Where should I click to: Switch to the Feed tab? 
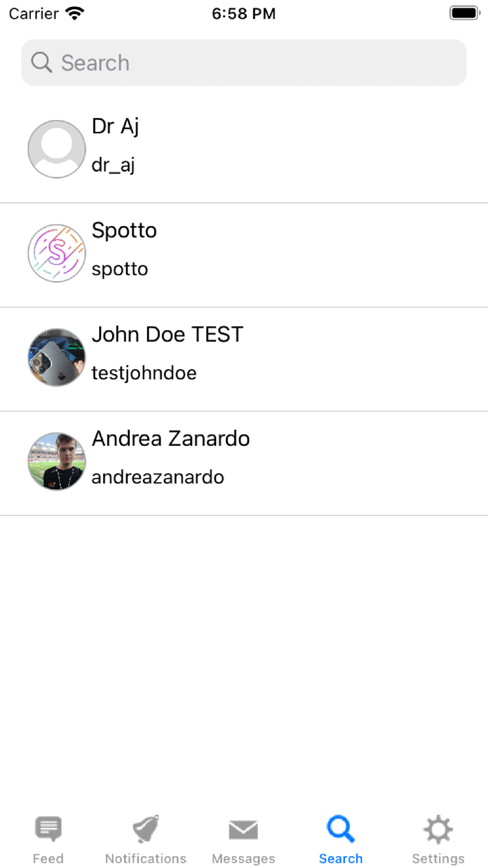tap(48, 837)
